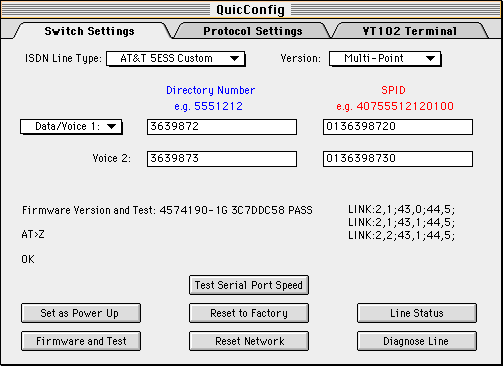This screenshot has width=503, height=366.
Task: Click Directory Number field containing 3639873
Action: point(222,159)
